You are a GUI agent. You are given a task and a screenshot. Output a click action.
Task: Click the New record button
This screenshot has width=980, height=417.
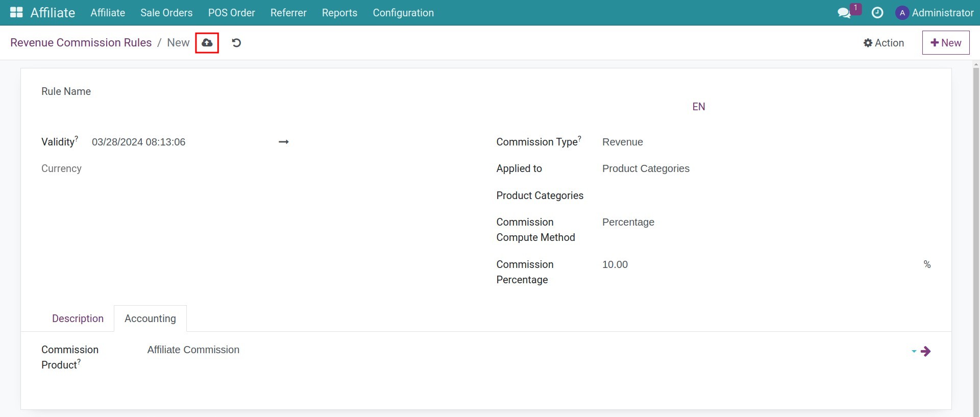946,43
